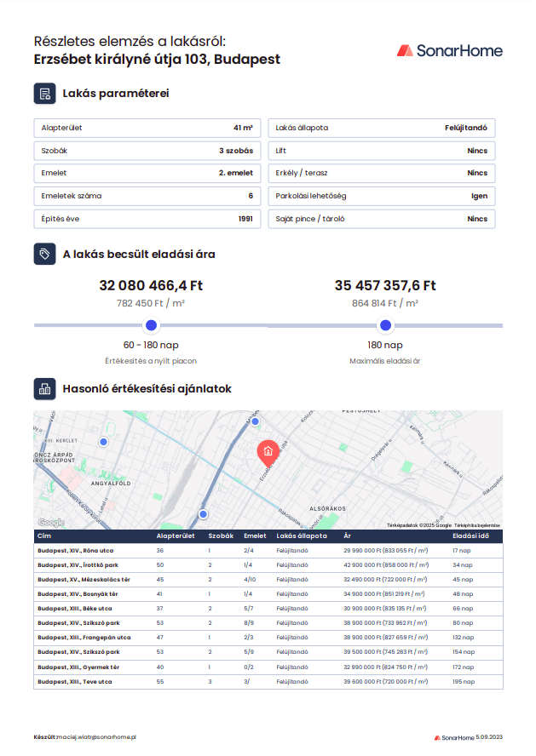Click the 180 nap maximum price slider handle

pyautogui.click(x=385, y=325)
